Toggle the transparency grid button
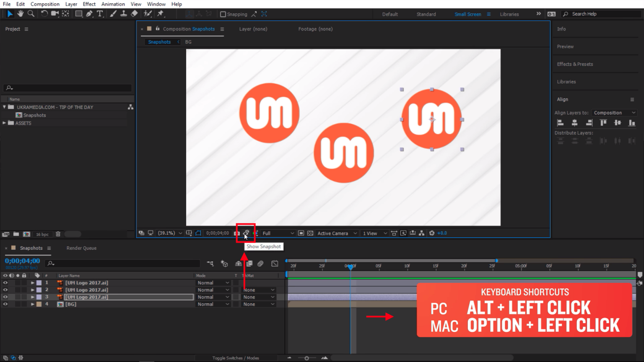This screenshot has height=362, width=644. (x=310, y=233)
